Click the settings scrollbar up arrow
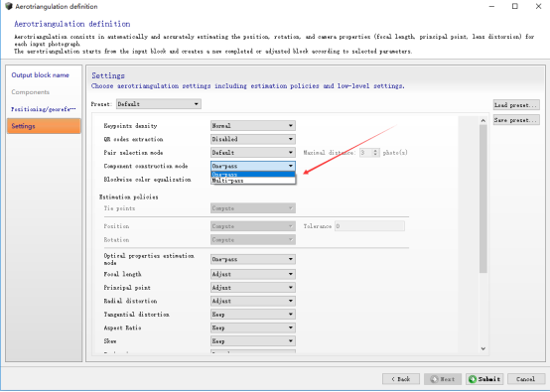Image resolution: width=550 pixels, height=392 pixels. (483, 121)
